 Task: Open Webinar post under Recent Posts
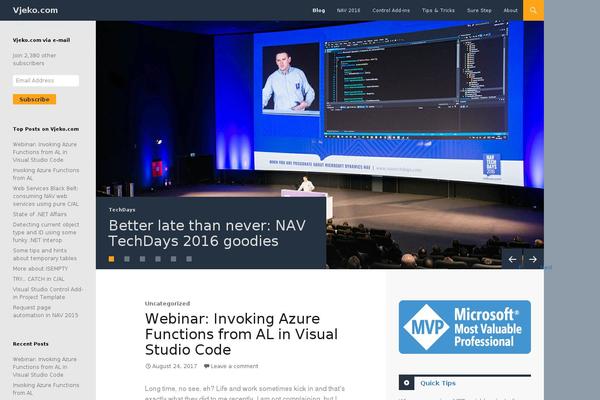[45, 367]
